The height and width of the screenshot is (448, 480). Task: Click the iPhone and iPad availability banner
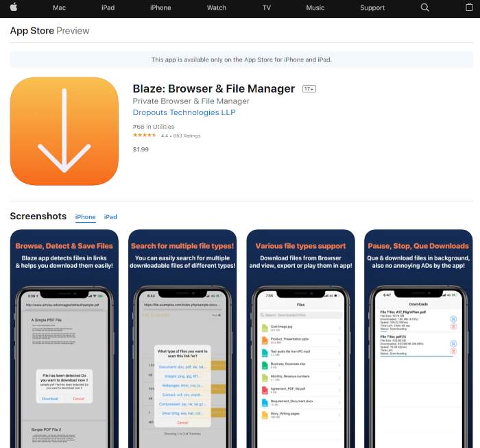tap(241, 60)
